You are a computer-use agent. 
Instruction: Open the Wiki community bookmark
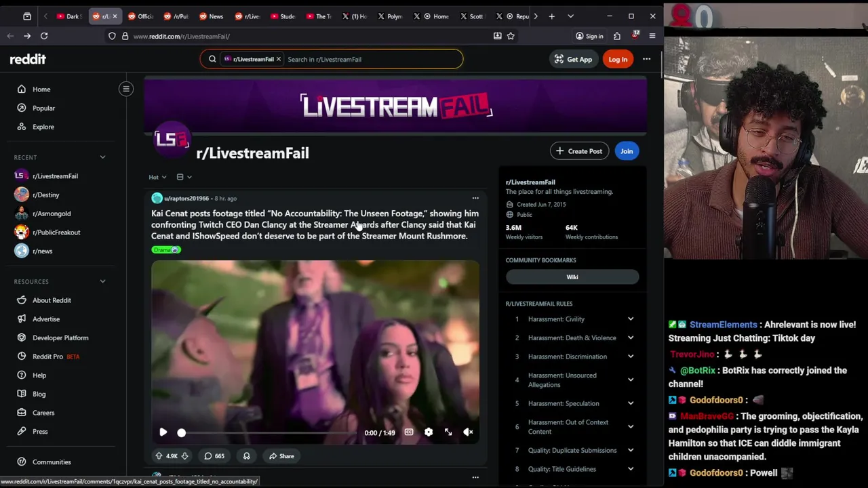(572, 277)
